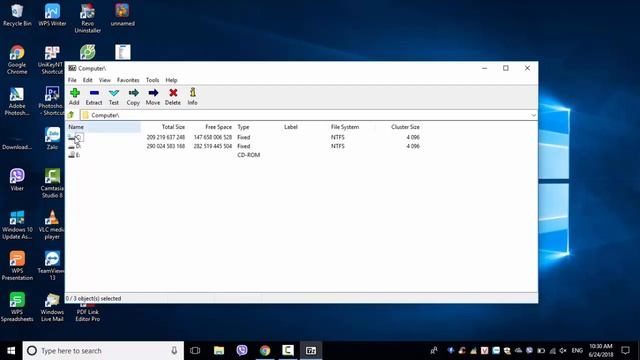
Task: Go up one folder level arrow
Action: (71, 115)
